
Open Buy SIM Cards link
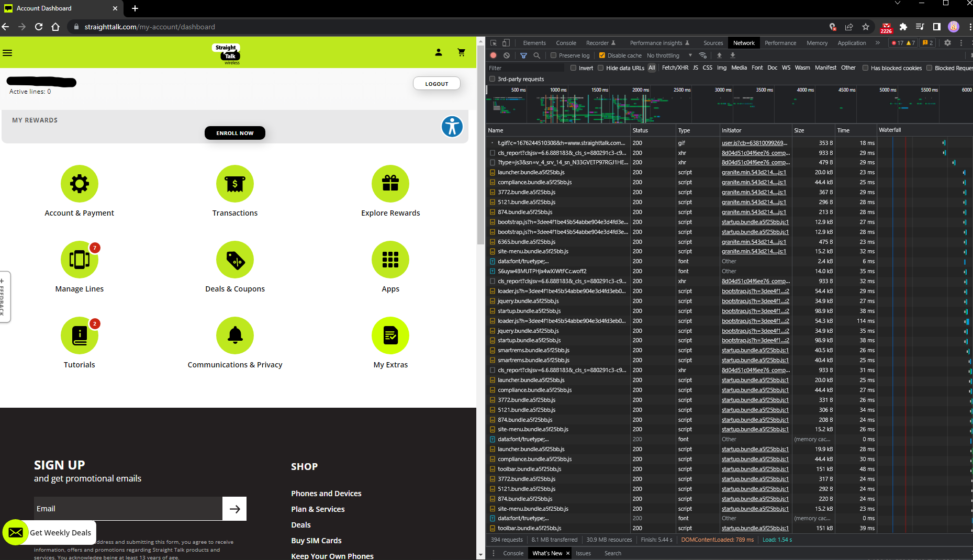316,541
